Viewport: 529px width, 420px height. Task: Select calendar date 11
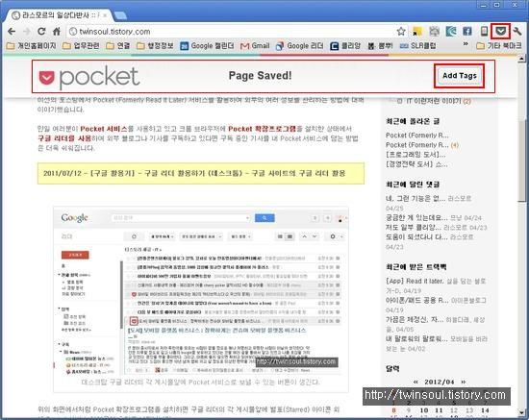(439, 410)
